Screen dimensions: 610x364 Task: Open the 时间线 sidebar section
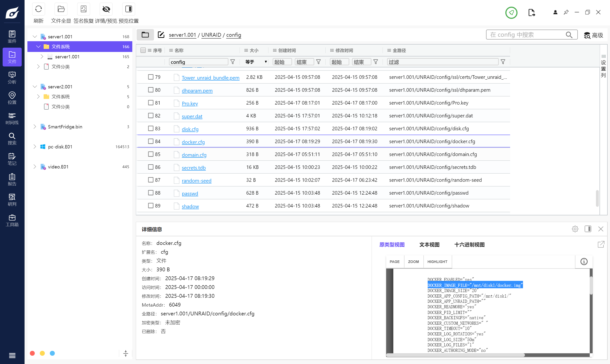coord(12,118)
